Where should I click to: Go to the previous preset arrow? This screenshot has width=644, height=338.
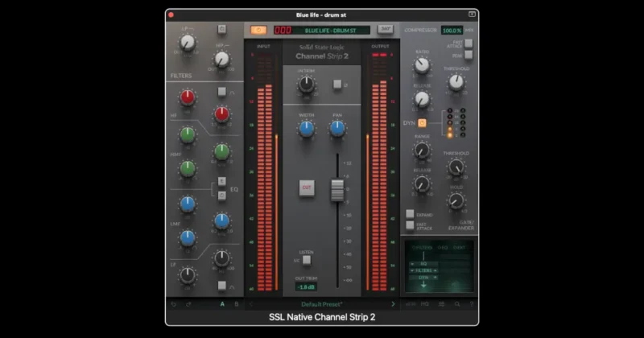[x=251, y=304]
